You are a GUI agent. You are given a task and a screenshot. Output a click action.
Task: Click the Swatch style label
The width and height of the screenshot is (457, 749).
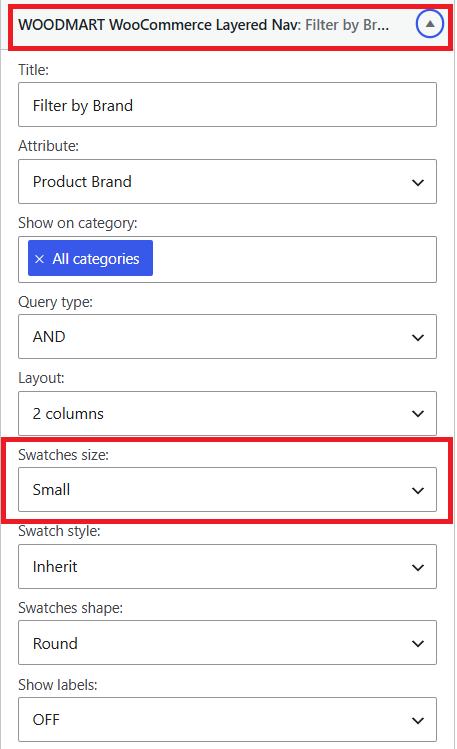(x=59, y=531)
